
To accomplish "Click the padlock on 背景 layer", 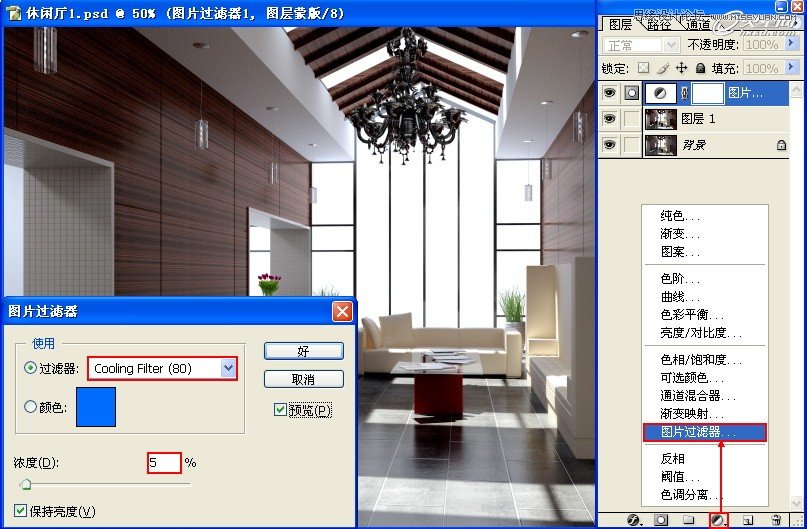I will tap(781, 145).
